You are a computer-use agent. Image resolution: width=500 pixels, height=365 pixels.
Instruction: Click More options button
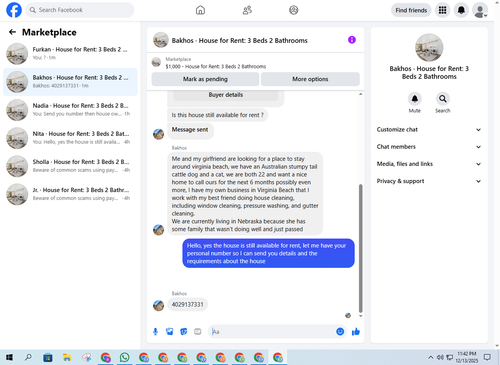310,79
